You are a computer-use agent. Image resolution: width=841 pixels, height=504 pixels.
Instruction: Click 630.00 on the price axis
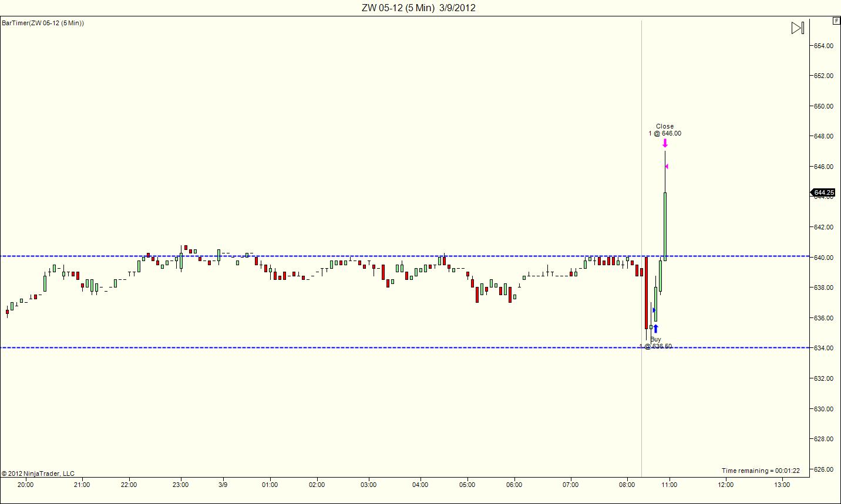[x=823, y=409]
